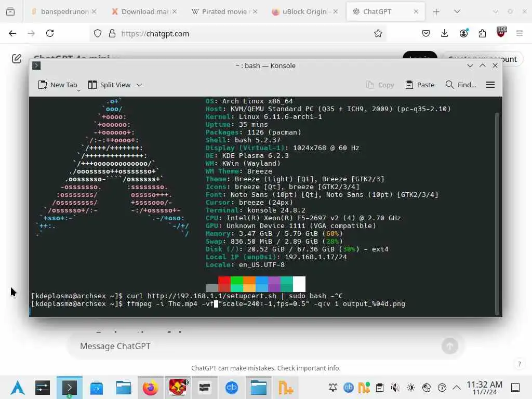Click white color block in terminal output

click(299, 284)
